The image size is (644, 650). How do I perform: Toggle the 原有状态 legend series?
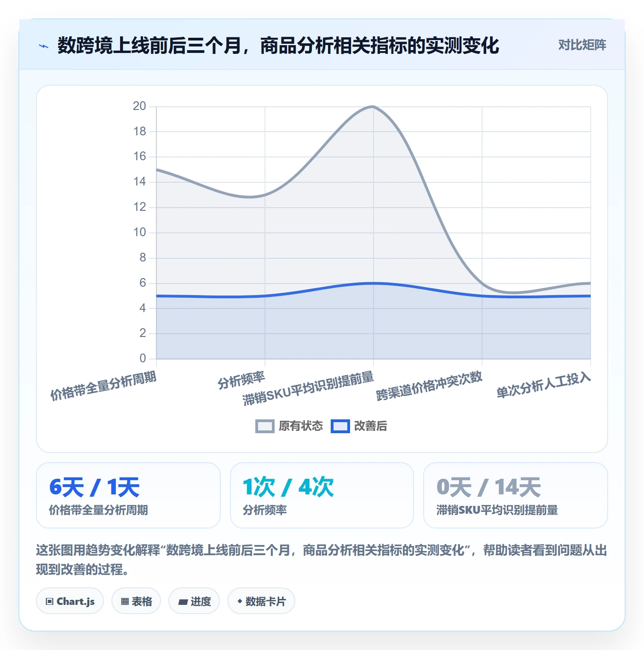(x=289, y=426)
